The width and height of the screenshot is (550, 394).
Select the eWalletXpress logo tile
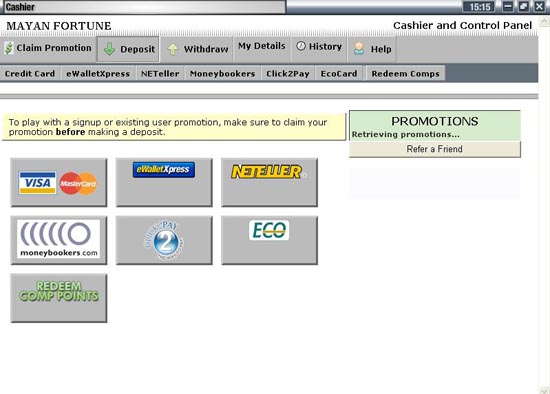[x=164, y=182]
